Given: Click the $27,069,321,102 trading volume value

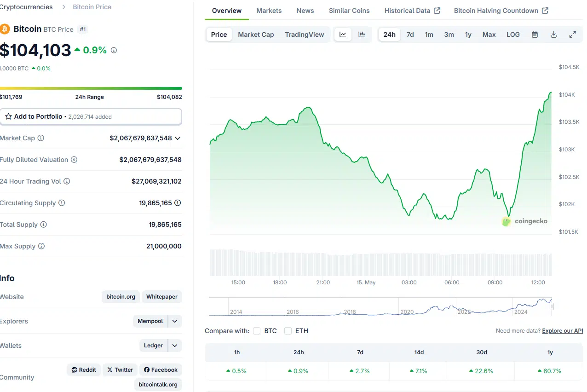Looking at the screenshot, I should pyautogui.click(x=156, y=181).
